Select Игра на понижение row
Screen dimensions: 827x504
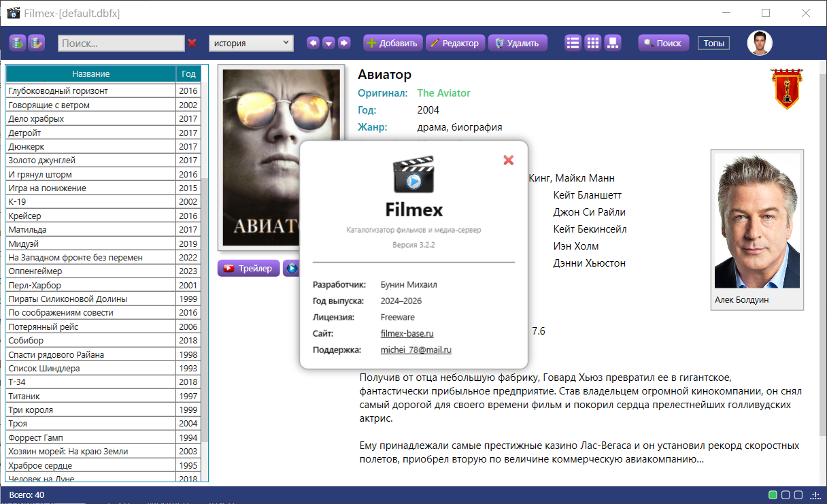tap(103, 188)
